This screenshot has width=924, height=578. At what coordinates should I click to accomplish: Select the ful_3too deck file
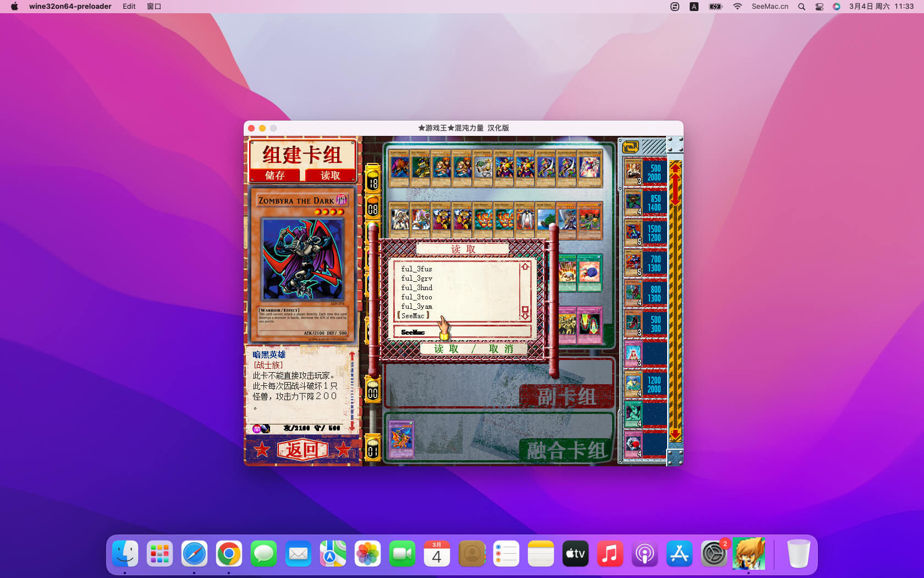point(416,297)
